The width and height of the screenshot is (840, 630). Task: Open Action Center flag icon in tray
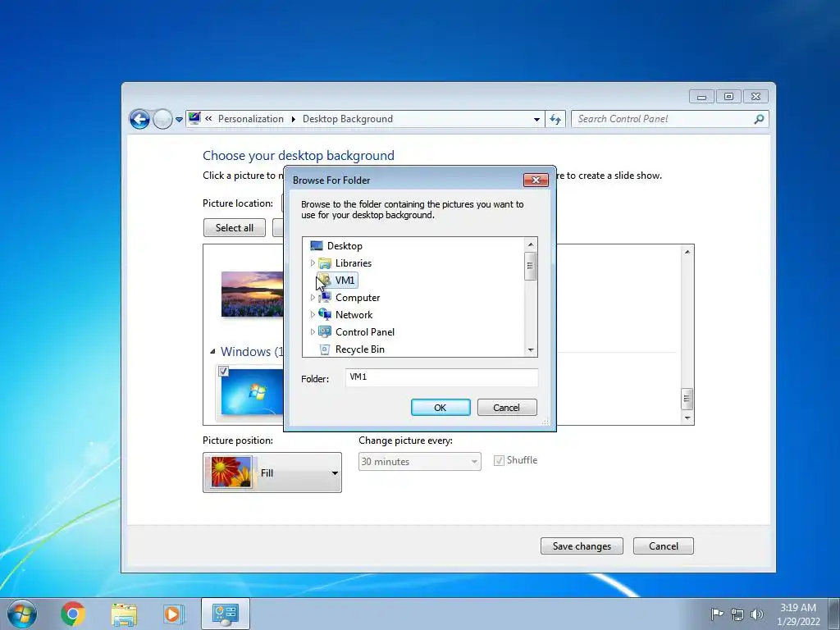tap(716, 614)
